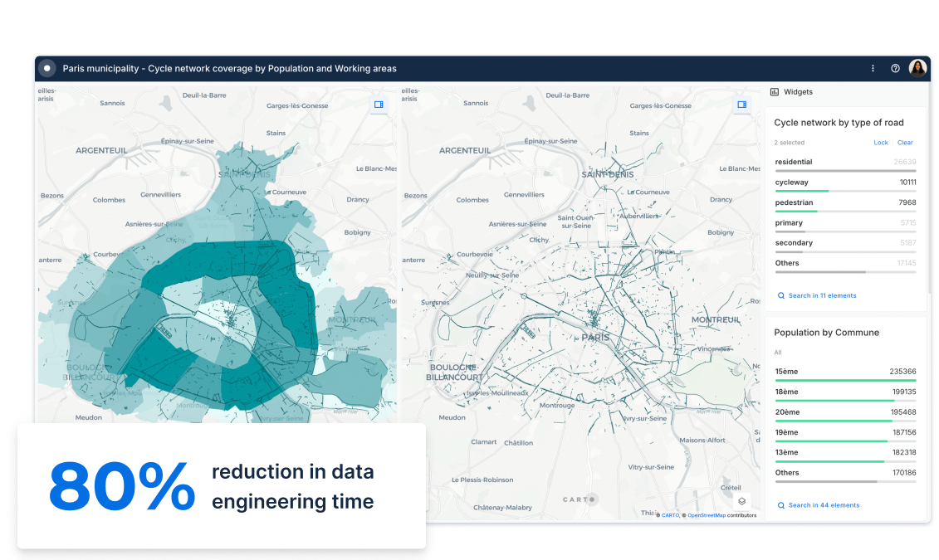Click the CARTO app logo in the header
This screenshot has width=939, height=560.
(47, 68)
